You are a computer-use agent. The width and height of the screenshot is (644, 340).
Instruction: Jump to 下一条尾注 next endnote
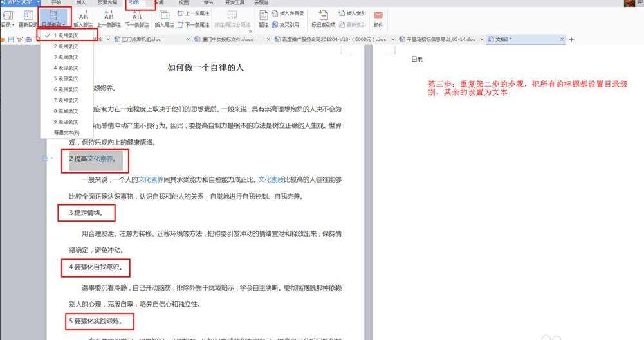pyautogui.click(x=194, y=25)
